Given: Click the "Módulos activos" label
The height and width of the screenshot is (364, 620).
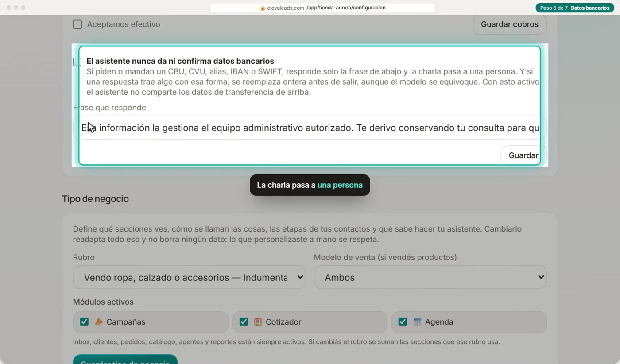Looking at the screenshot, I should (103, 302).
